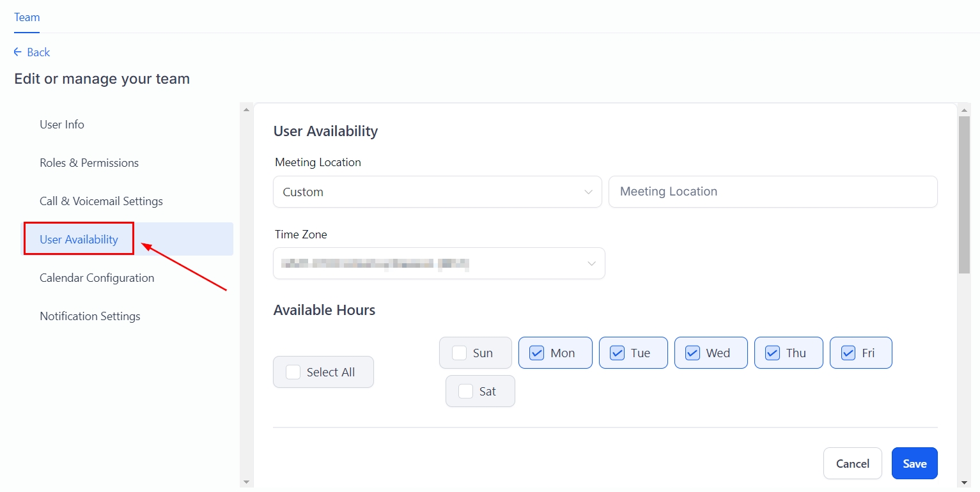980x492 pixels.
Task: Switch to the Team tab
Action: [27, 17]
